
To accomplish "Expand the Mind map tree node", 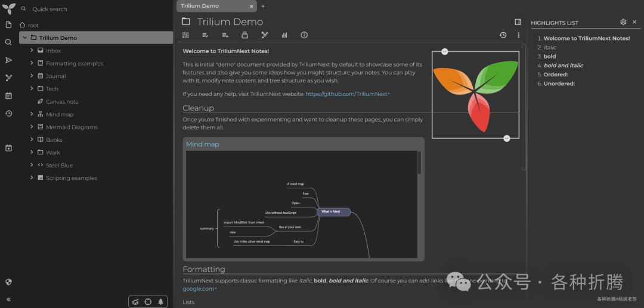I will click(x=32, y=114).
